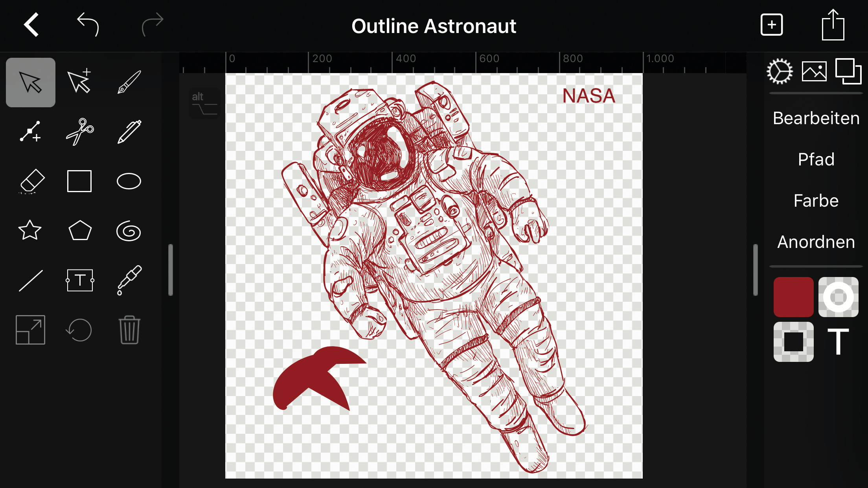
Task: Tap the share export button
Action: (833, 25)
